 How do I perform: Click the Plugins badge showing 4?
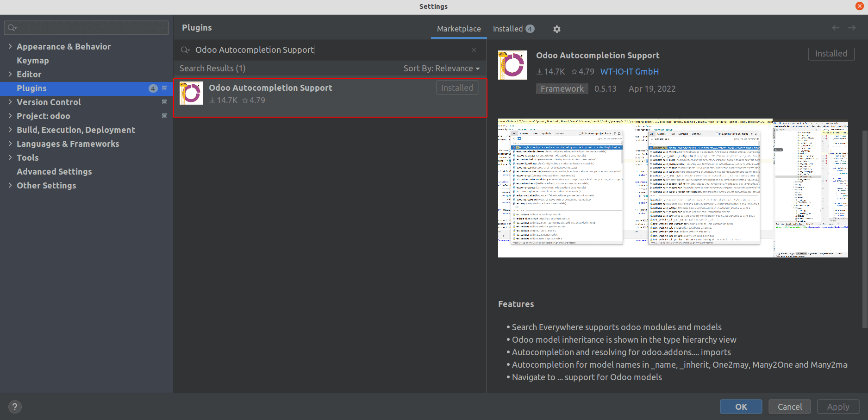(x=153, y=88)
